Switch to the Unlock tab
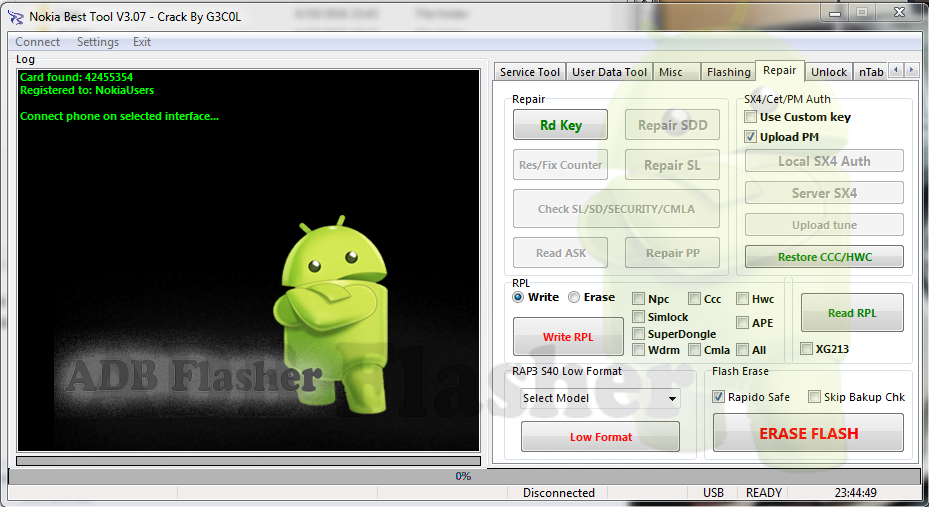 [x=829, y=72]
